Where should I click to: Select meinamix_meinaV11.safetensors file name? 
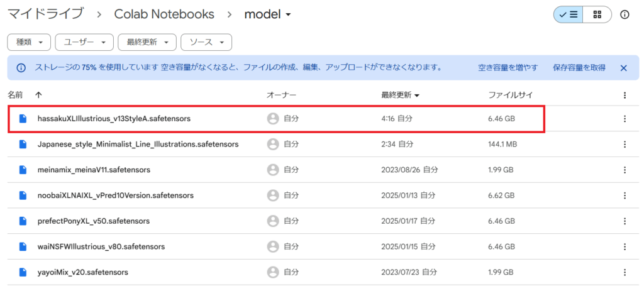[94, 170]
